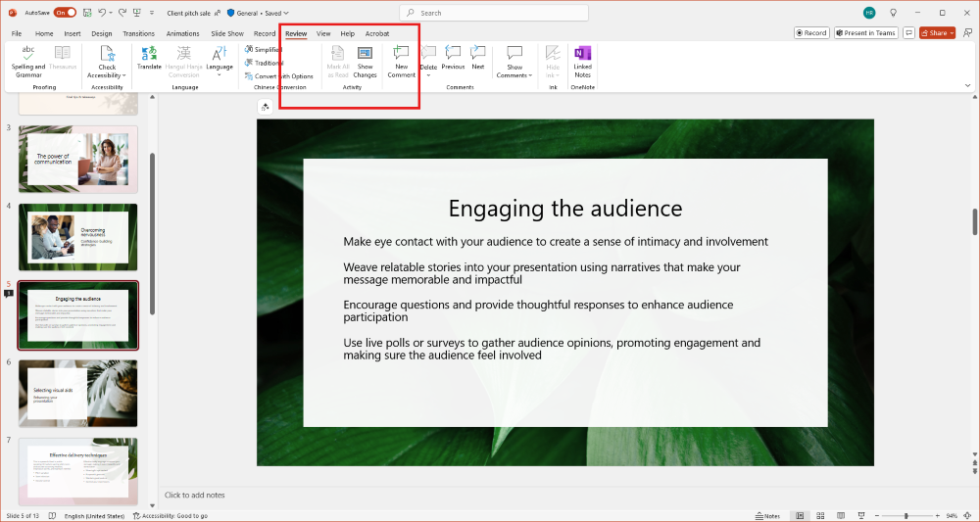
Task: Open Customize Quick Access Toolbar dropdown
Action: [x=152, y=13]
